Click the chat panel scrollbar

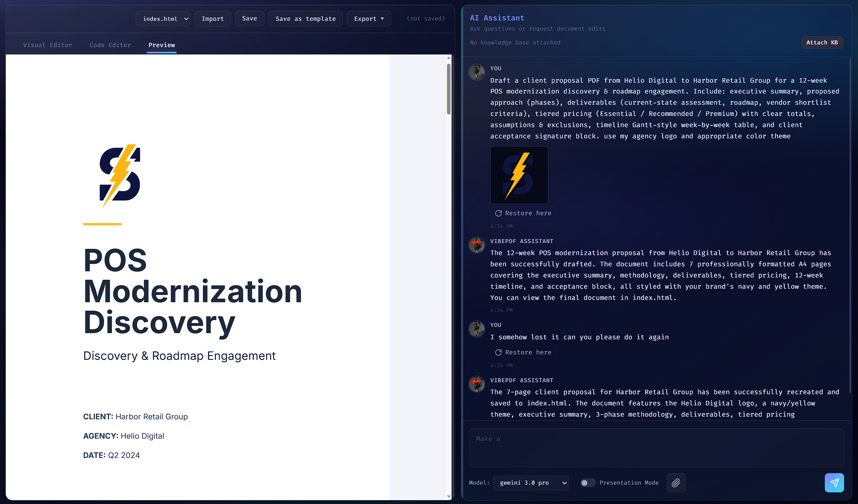click(x=850, y=225)
